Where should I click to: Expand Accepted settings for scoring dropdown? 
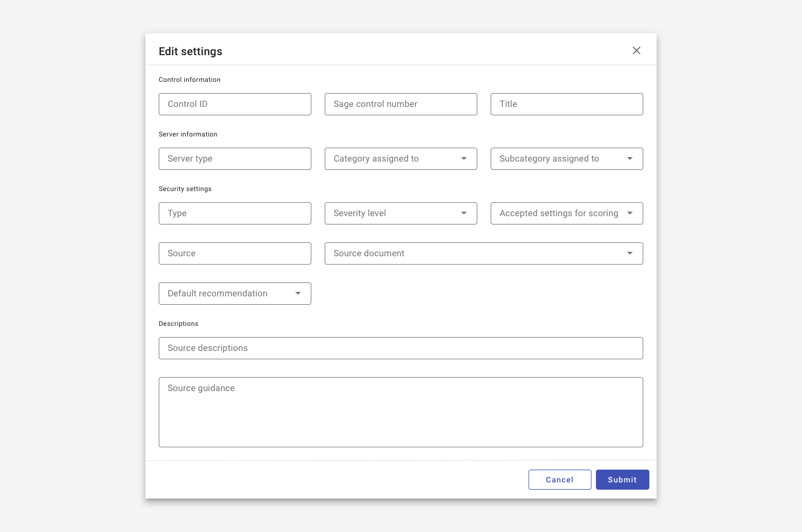point(567,213)
